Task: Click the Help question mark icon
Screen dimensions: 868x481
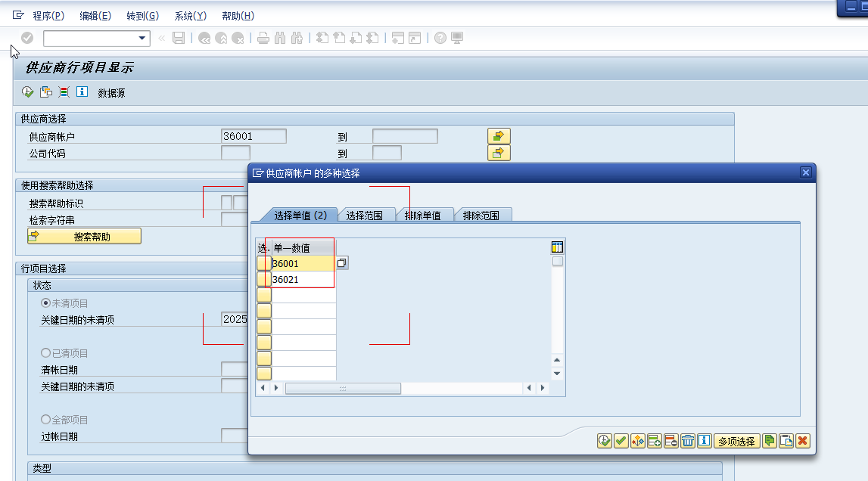Action: tap(440, 38)
